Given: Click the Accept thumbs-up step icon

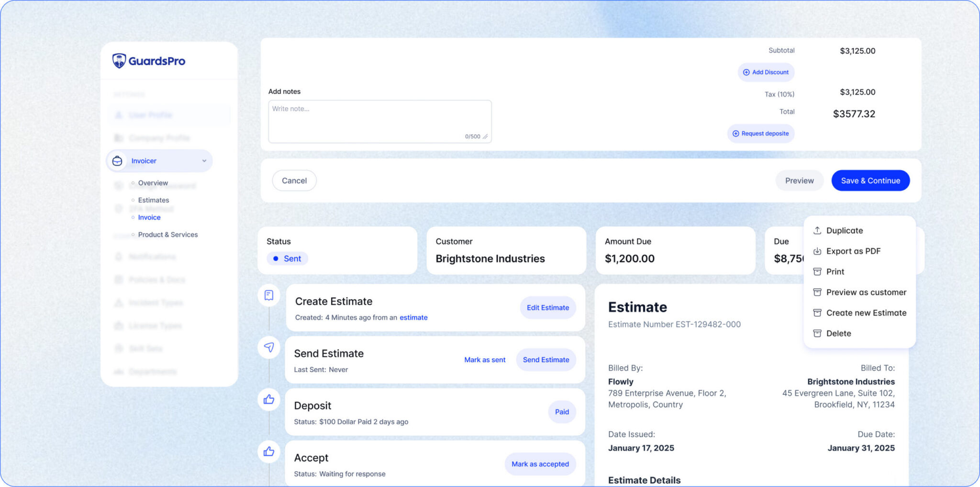Looking at the screenshot, I should click(269, 452).
